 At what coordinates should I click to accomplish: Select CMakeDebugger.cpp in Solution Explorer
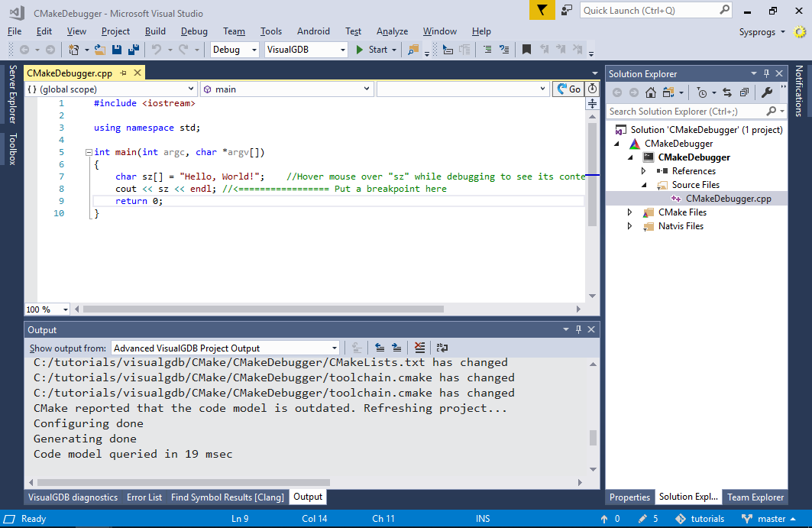[x=728, y=199]
